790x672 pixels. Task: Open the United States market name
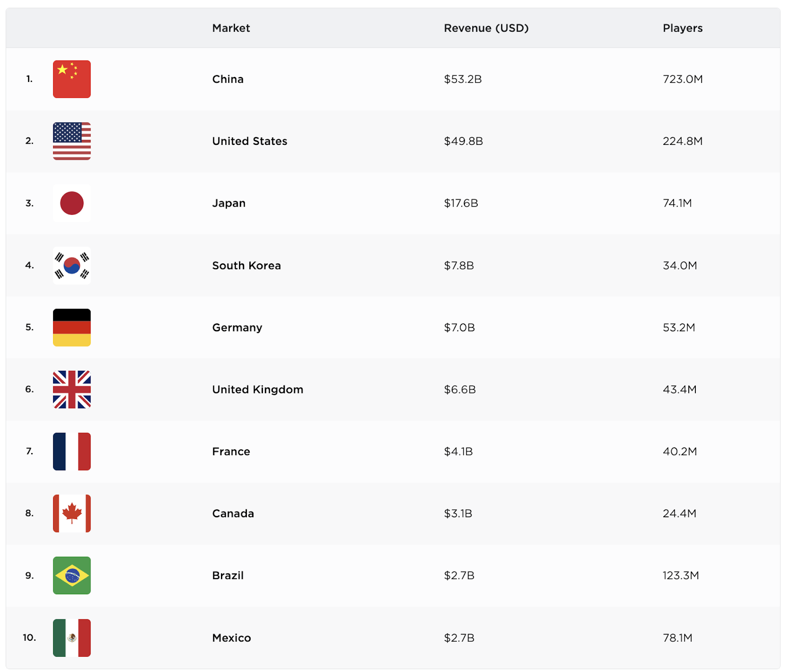pyautogui.click(x=249, y=141)
